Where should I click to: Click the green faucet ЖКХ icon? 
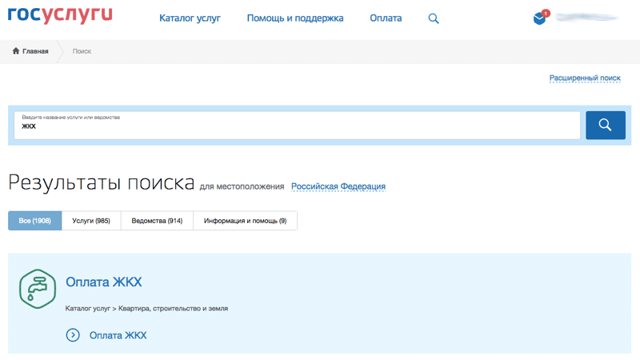38,289
